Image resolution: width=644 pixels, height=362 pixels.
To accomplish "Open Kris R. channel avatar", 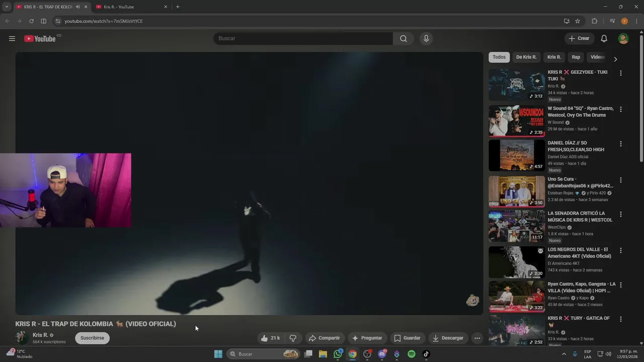I will coord(22,338).
